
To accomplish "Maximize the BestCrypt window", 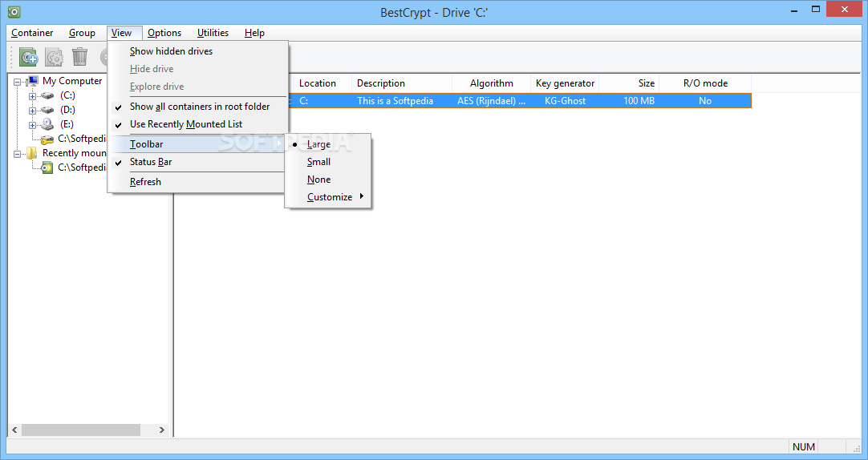I will [815, 9].
